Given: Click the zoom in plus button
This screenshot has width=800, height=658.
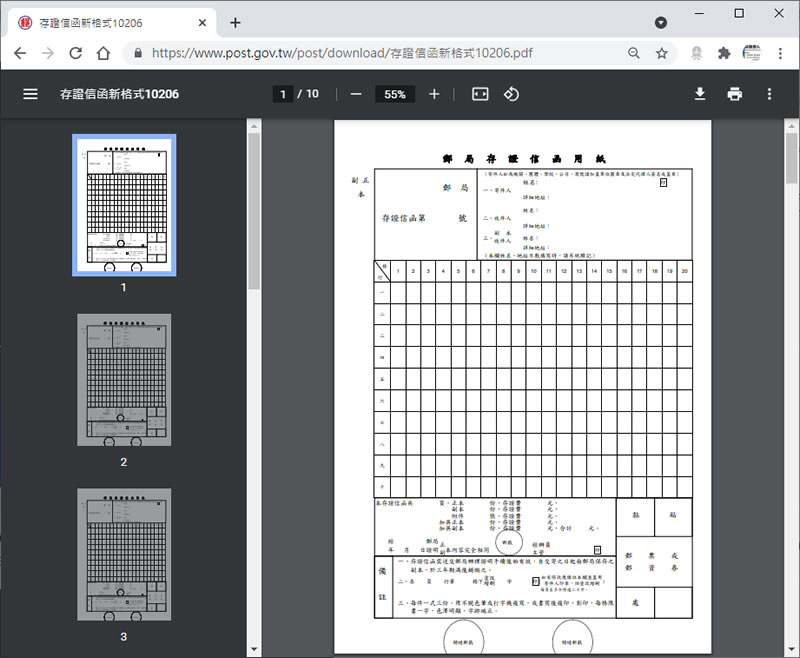Looking at the screenshot, I should 434,94.
